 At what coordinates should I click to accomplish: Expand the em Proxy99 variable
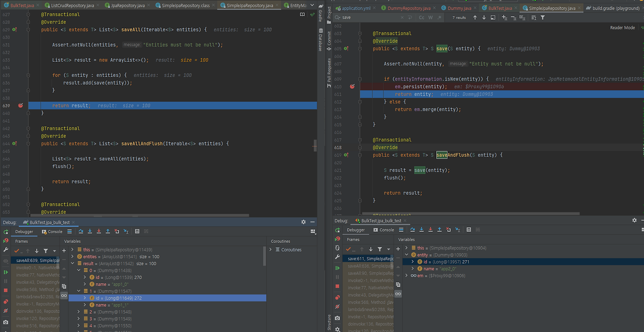point(407,276)
